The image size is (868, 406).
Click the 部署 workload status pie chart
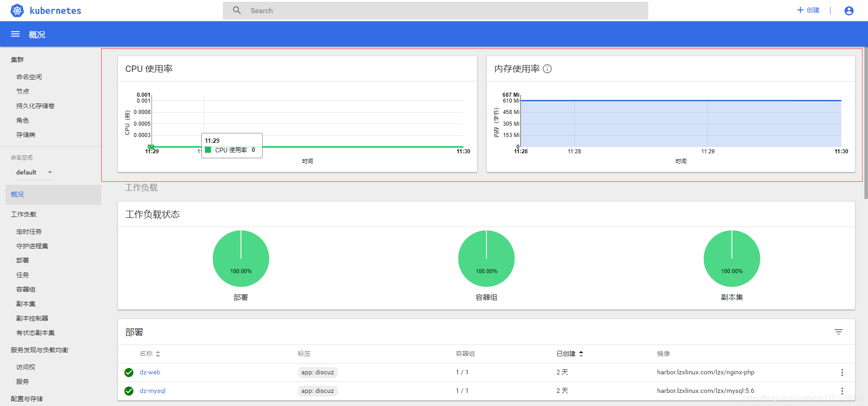(241, 259)
